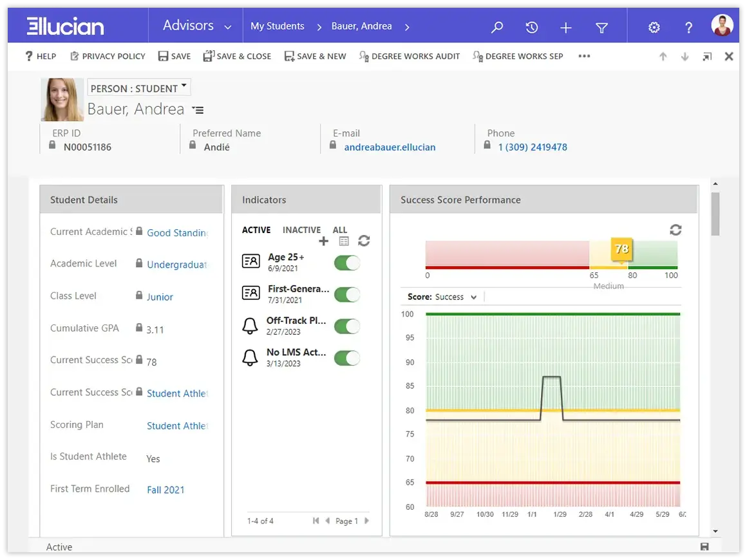Expand the Advisors module dropdown

point(227,27)
